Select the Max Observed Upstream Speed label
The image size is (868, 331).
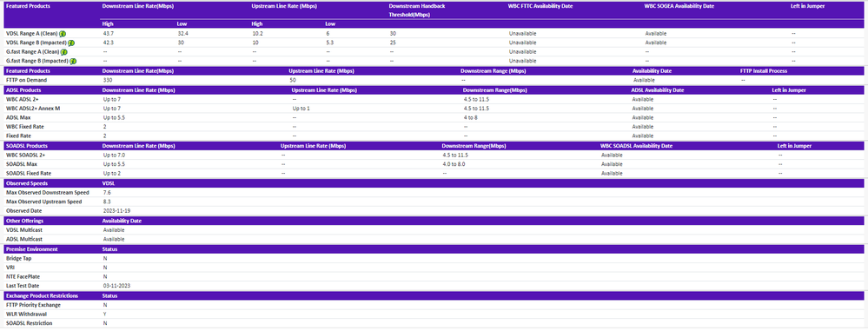pyautogui.click(x=43, y=202)
